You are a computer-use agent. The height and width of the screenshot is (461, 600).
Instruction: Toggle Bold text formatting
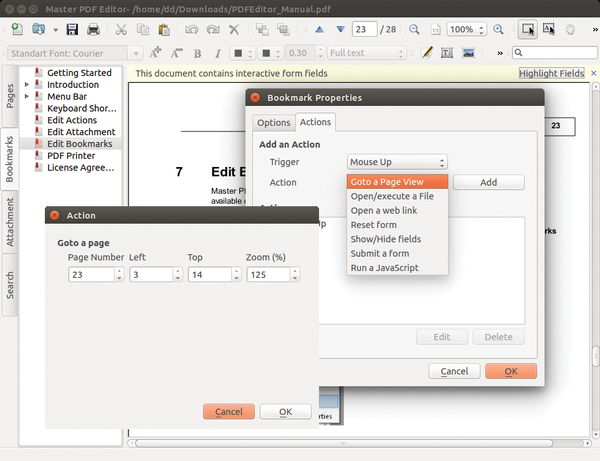click(199, 53)
